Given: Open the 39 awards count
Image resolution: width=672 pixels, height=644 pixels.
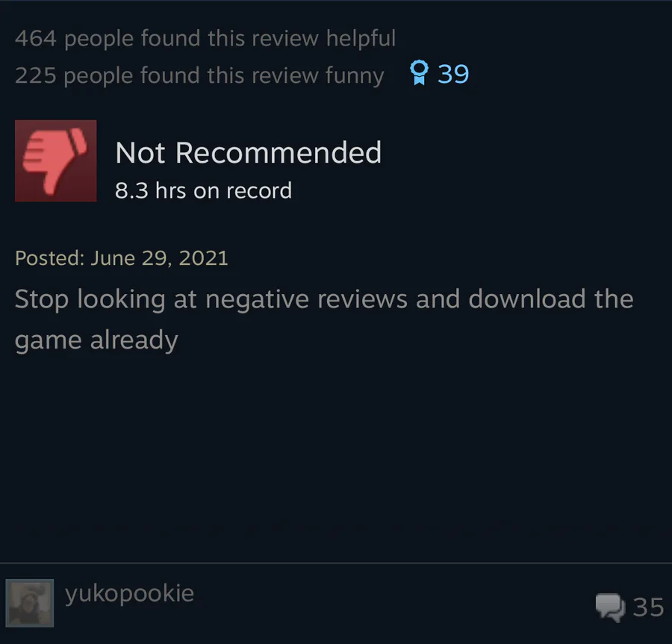Looking at the screenshot, I should [453, 74].
